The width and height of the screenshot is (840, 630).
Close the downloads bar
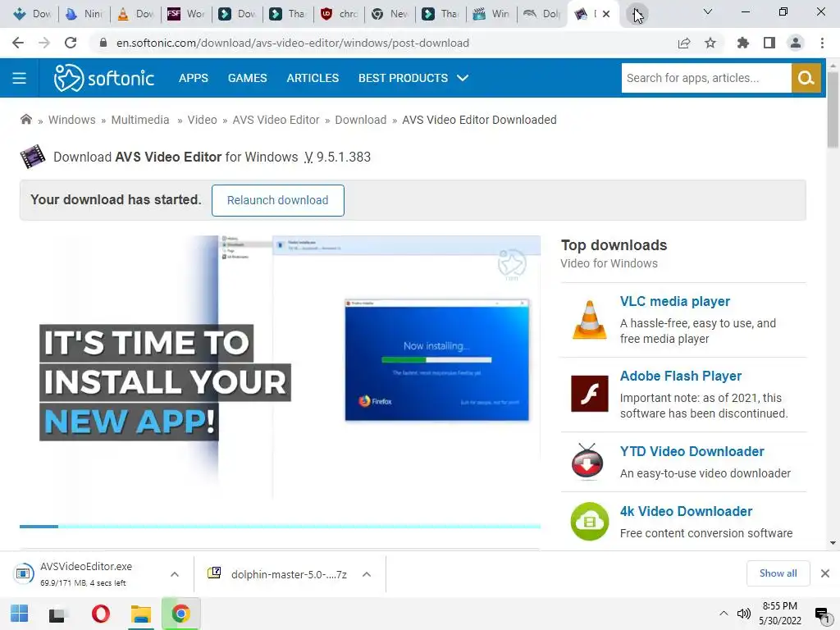(825, 573)
